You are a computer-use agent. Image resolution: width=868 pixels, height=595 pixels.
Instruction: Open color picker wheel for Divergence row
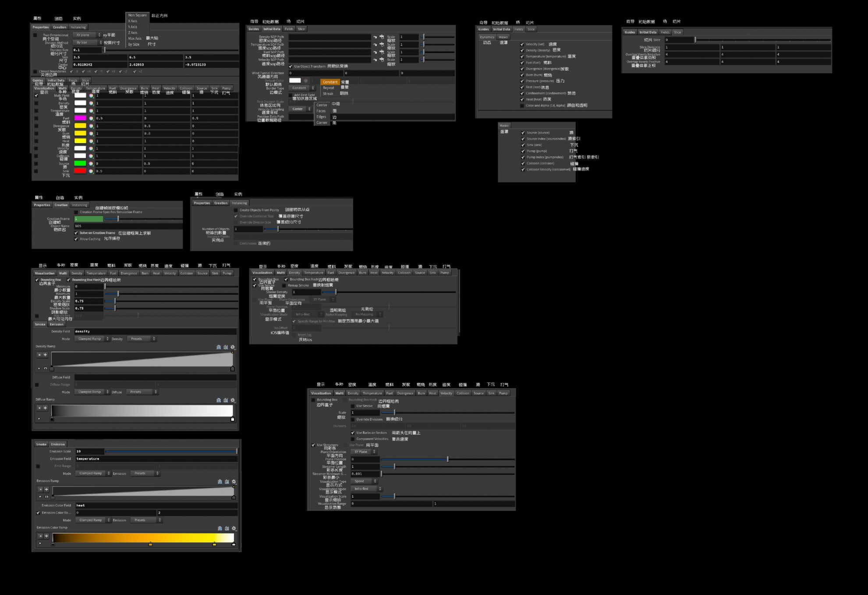pos(91,126)
